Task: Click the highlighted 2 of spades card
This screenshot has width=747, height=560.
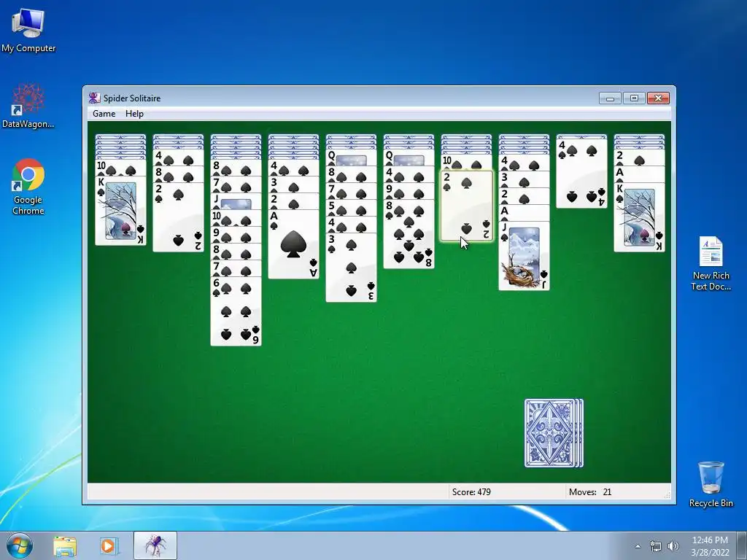Action: [466, 206]
